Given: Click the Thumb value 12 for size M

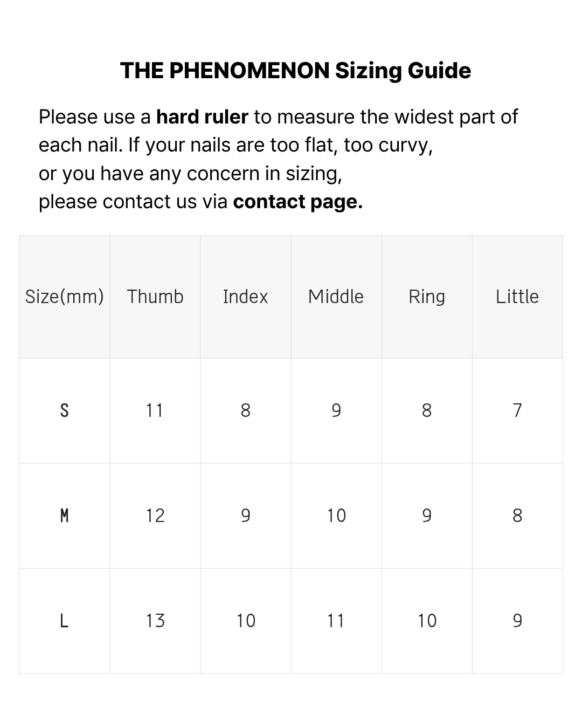Looking at the screenshot, I should 155,516.
